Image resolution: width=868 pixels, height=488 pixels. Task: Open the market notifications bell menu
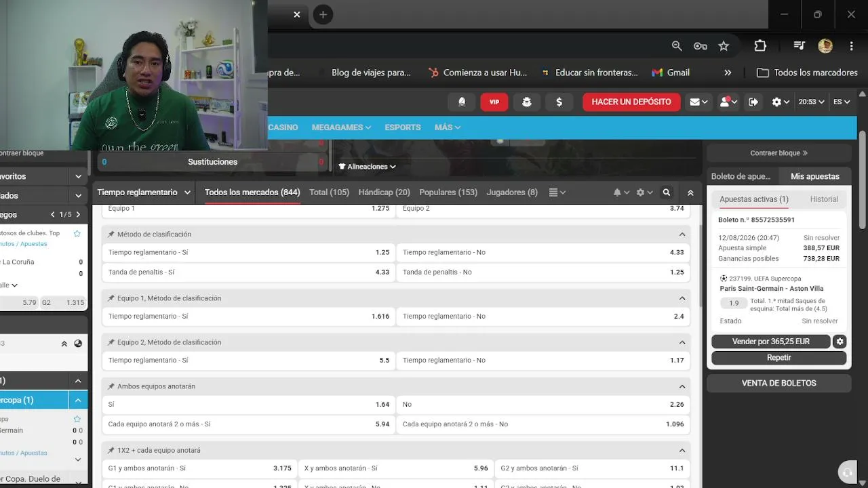pyautogui.click(x=621, y=192)
